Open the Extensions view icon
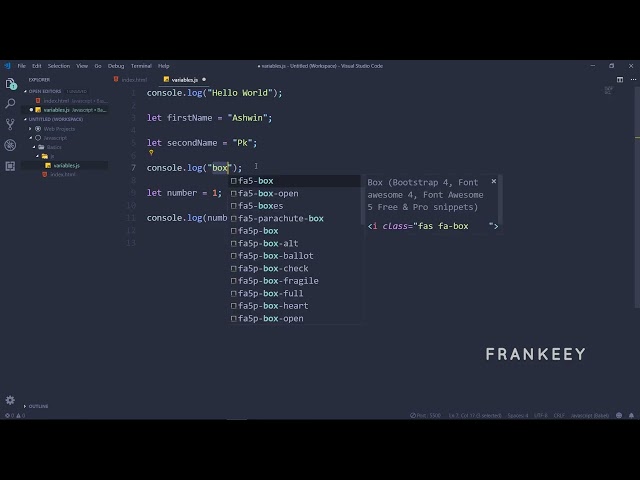 [x=10, y=166]
